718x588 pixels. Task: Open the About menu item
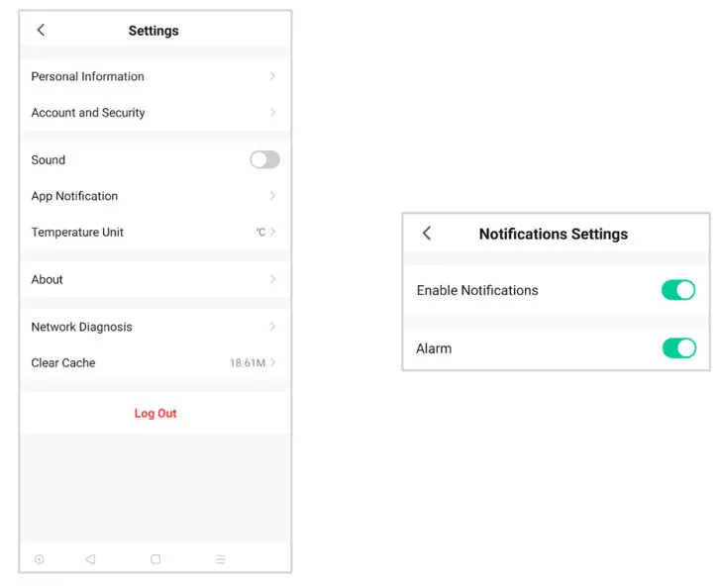[48, 279]
